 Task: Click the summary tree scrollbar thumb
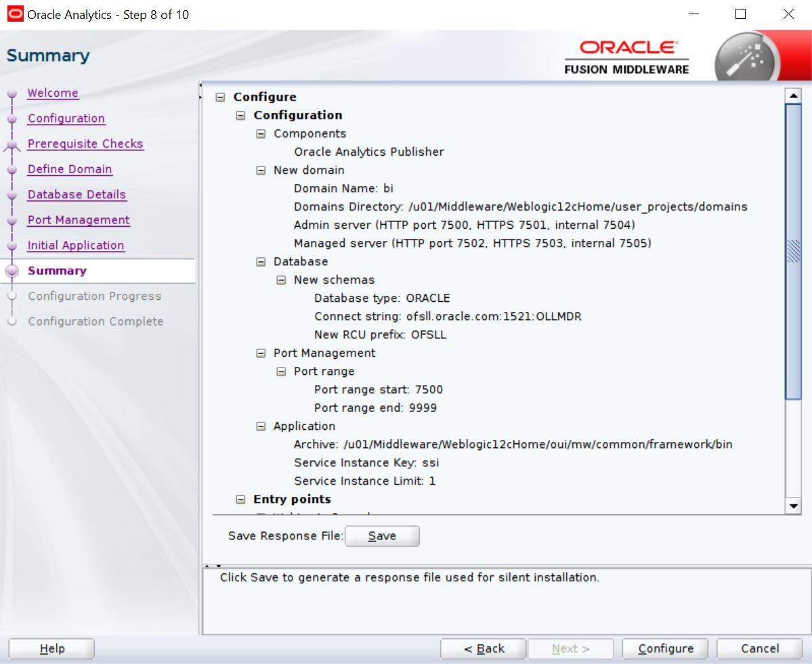(x=793, y=251)
